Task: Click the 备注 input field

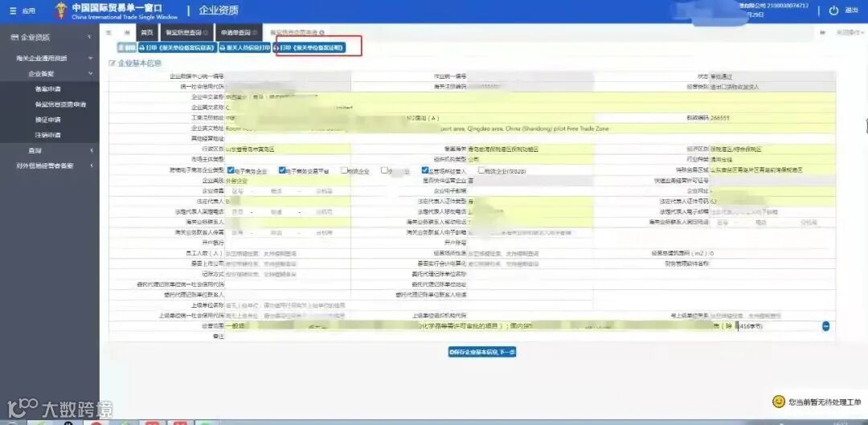Action: click(530, 337)
